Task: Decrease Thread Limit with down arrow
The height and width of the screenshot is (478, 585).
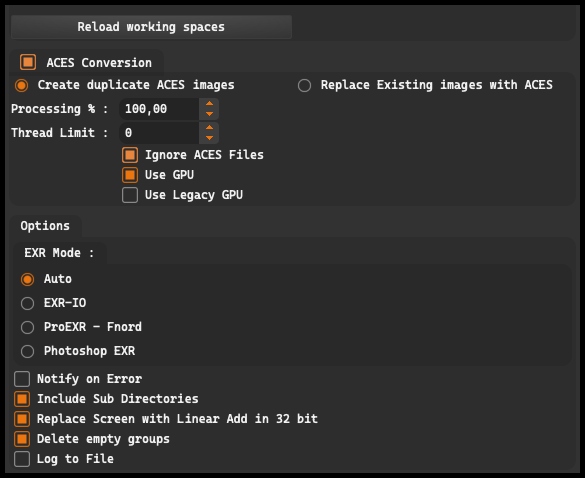Action: [x=209, y=138]
